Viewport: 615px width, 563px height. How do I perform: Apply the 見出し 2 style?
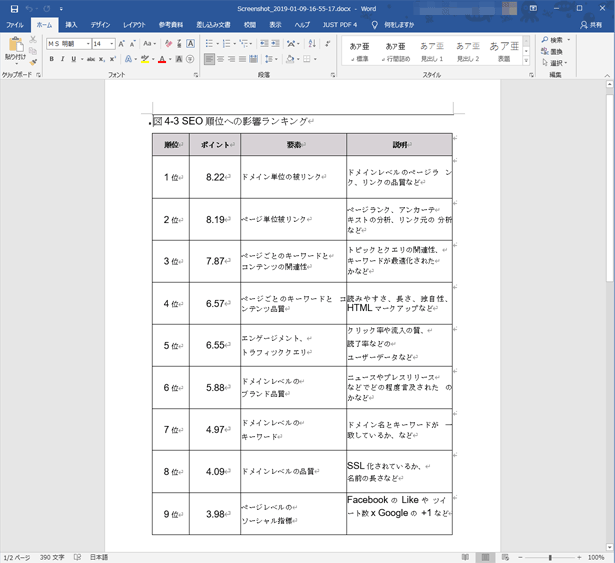pyautogui.click(x=468, y=52)
